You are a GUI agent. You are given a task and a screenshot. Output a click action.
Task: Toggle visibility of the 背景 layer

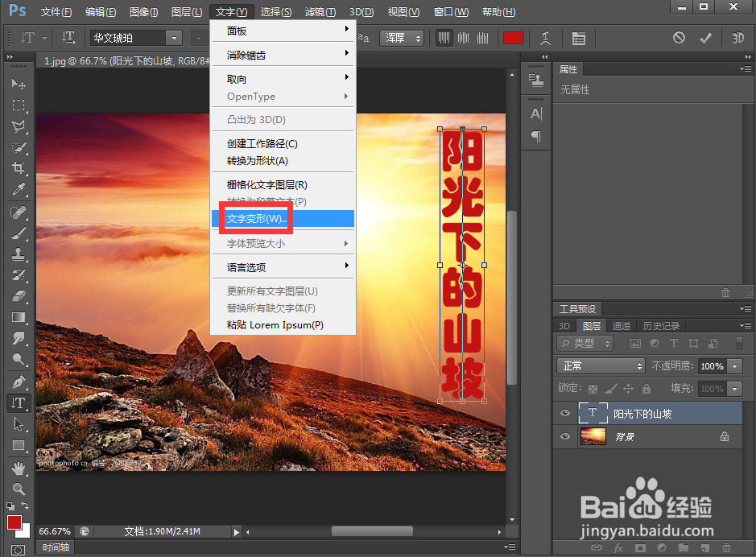(564, 436)
